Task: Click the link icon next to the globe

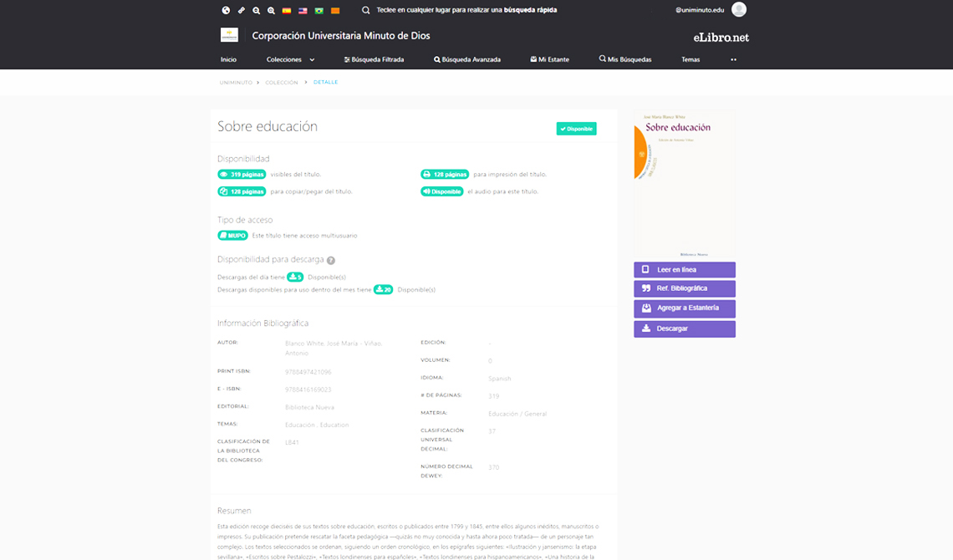Action: pyautogui.click(x=242, y=10)
